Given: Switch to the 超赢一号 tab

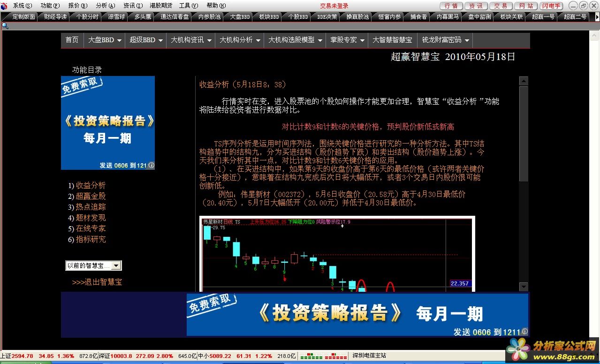Looking at the screenshot, I should tap(543, 16).
